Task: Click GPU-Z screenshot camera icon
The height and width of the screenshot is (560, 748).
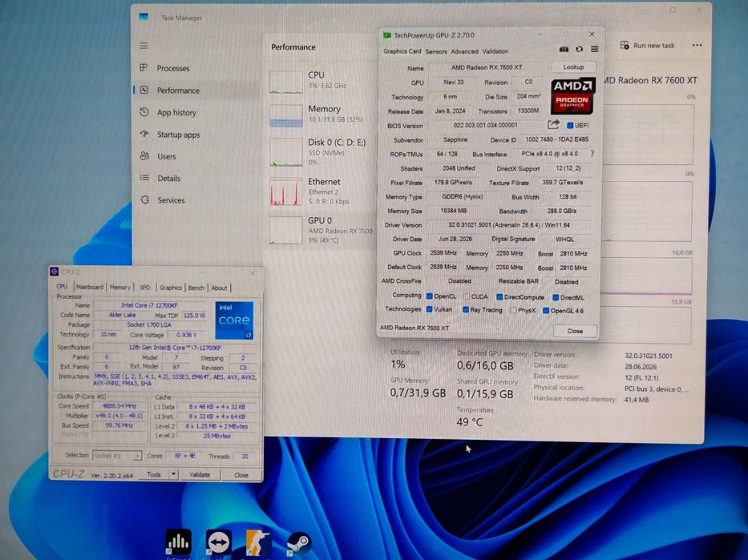Action: tap(564, 49)
